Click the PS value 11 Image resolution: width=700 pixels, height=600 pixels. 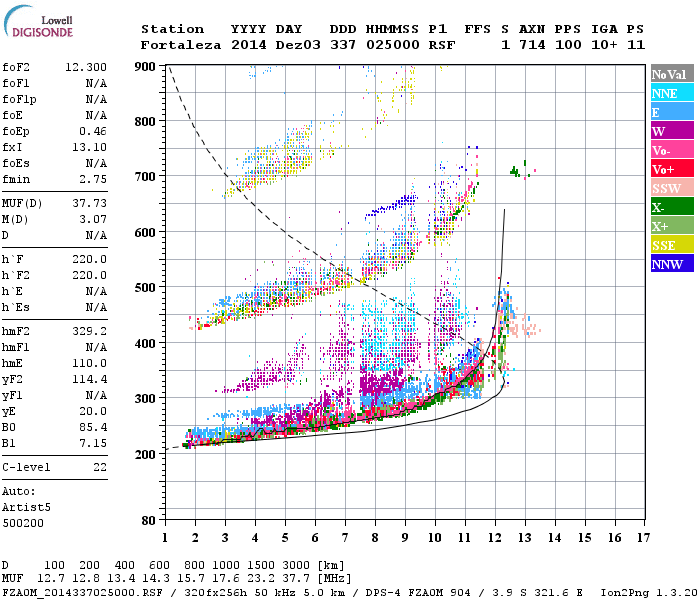coord(636,45)
